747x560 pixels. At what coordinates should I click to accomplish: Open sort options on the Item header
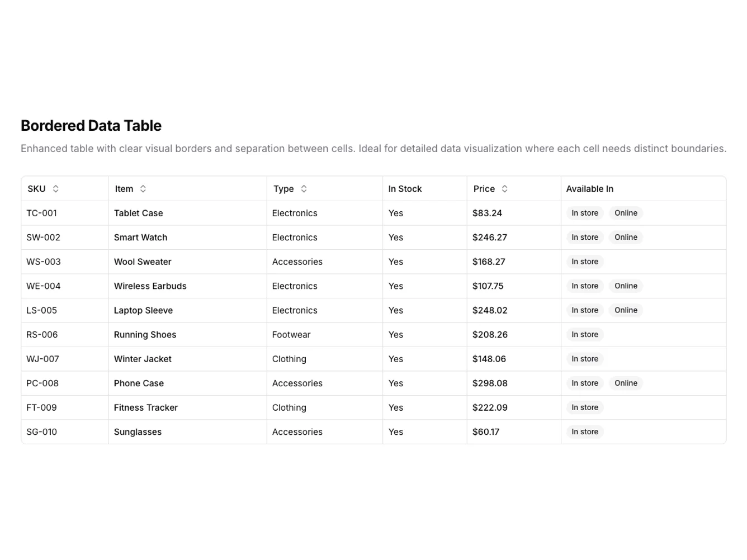143,188
